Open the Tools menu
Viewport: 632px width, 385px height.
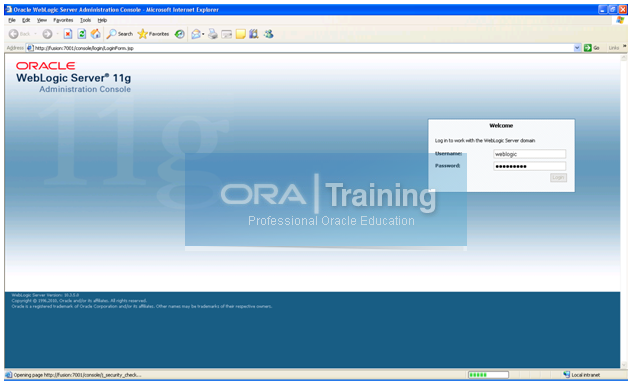85,20
